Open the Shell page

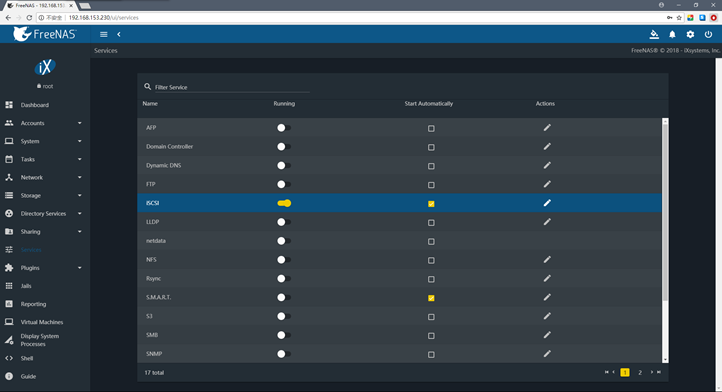(44, 358)
